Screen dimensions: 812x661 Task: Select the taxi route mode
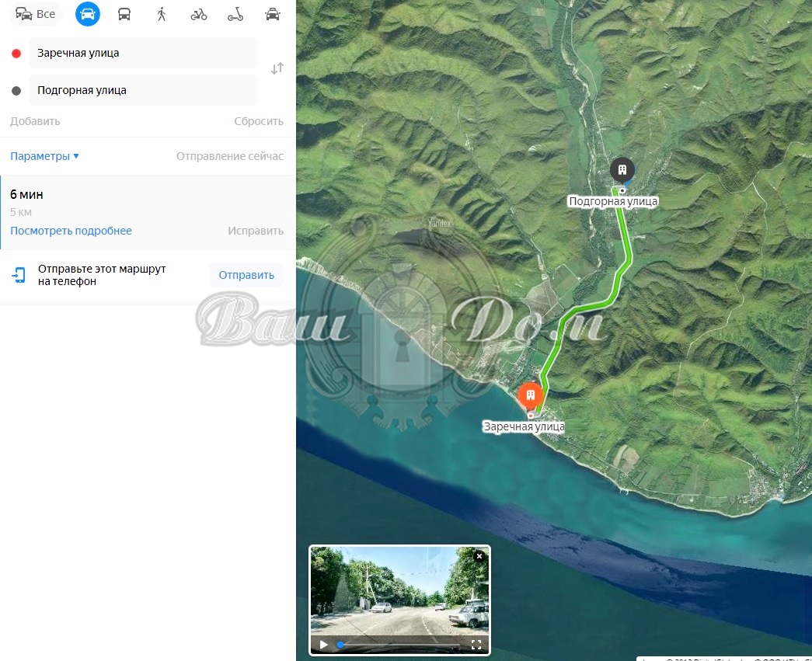coord(273,14)
